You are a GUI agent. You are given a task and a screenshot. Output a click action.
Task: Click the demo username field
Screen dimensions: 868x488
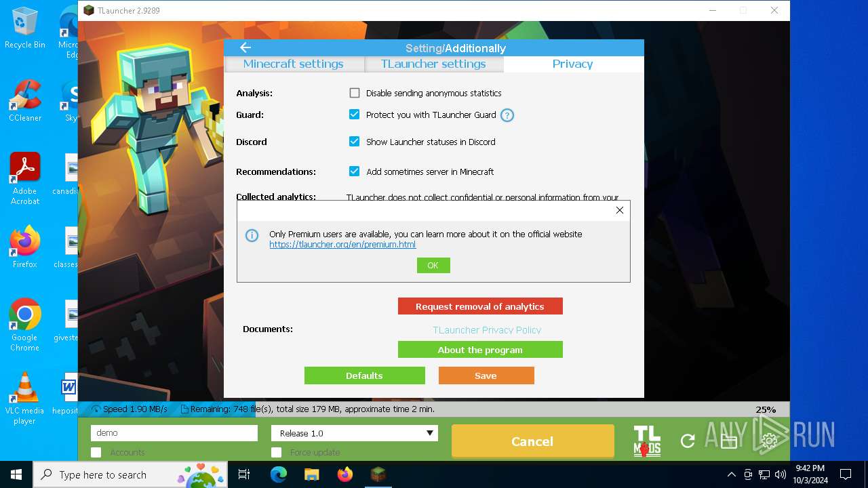pyautogui.click(x=174, y=433)
